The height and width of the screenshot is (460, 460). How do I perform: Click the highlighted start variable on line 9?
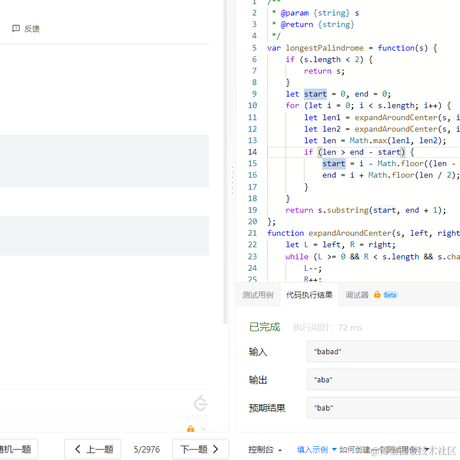[x=315, y=94]
